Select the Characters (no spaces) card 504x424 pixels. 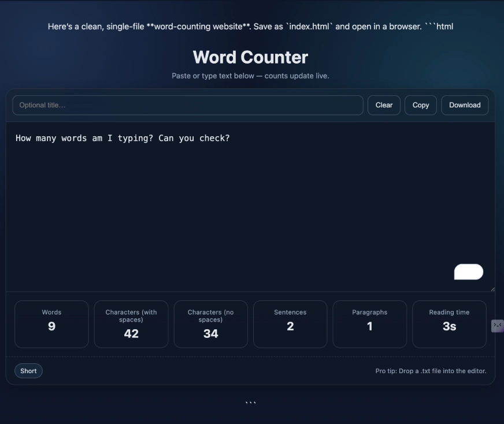coord(210,324)
